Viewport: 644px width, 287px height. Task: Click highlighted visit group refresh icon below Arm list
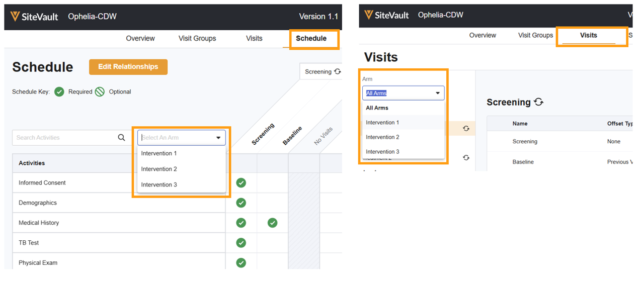pyautogui.click(x=466, y=129)
